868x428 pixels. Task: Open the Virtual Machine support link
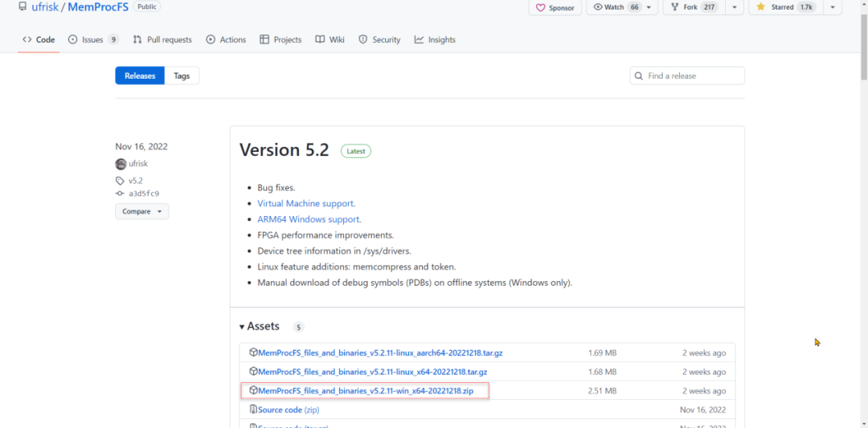pyautogui.click(x=306, y=203)
